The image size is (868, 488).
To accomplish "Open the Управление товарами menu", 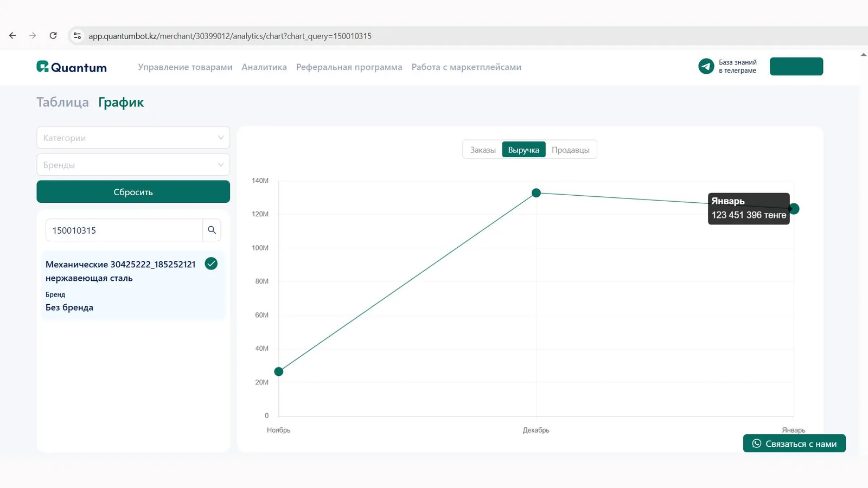I will tap(185, 67).
